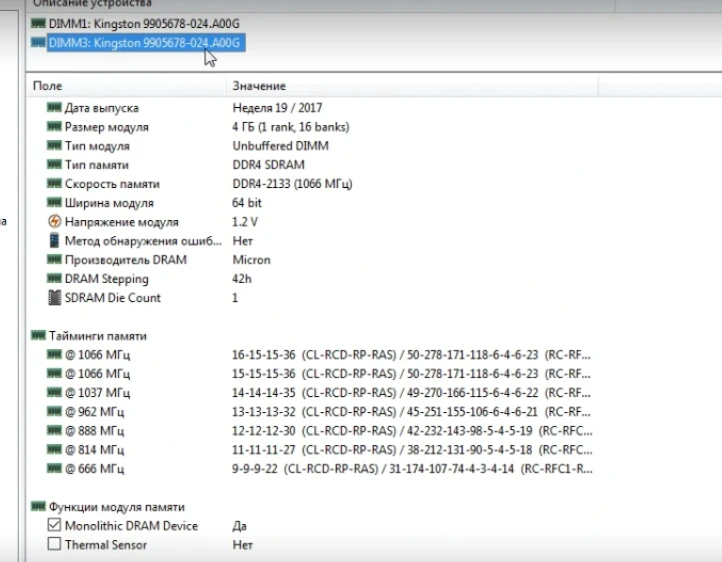Image resolution: width=722 pixels, height=562 pixels.
Task: Click icon beside @ 888 МГц
Action: click(x=54, y=430)
